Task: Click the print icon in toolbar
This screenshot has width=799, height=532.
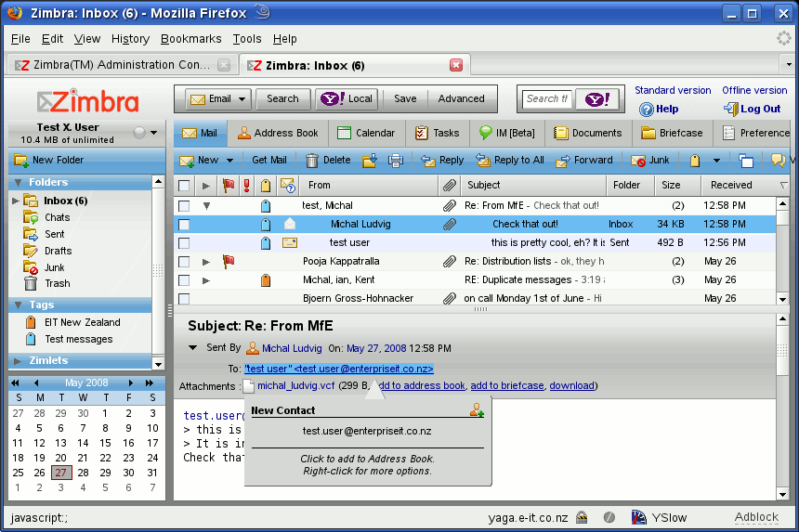Action: coord(396,161)
